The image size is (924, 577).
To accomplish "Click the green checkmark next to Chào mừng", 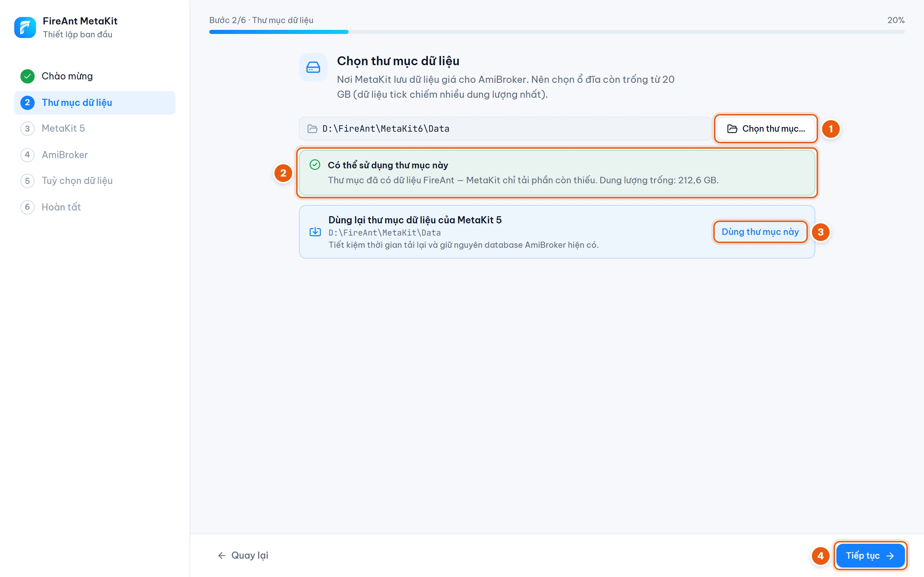I will point(28,76).
